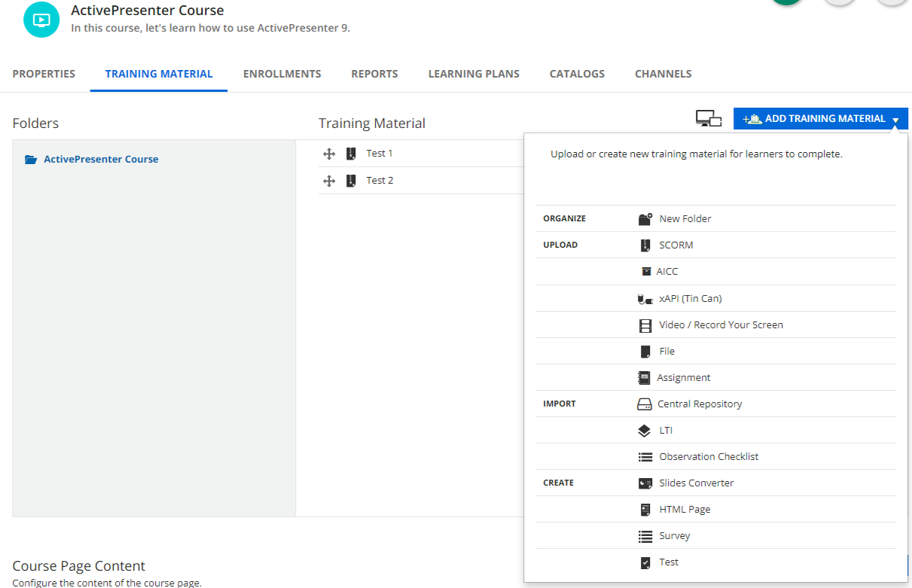The height and width of the screenshot is (588, 912).
Task: Click the move handle icon for Test 1
Action: coord(328,154)
